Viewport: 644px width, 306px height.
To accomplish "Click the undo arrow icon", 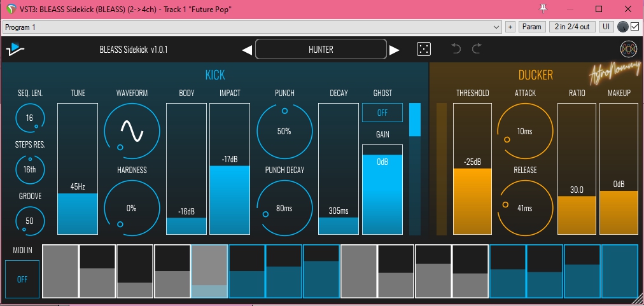I will [456, 49].
